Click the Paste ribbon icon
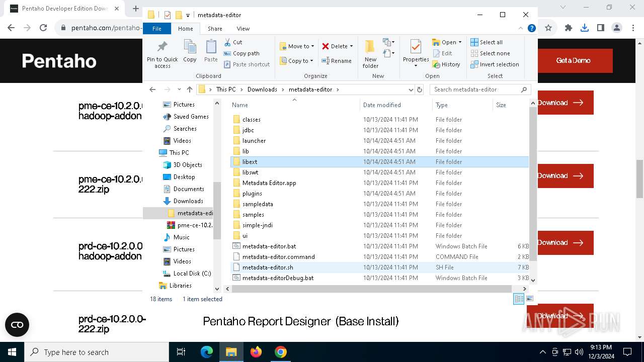Screen dimensions: 644x362 (x=211, y=51)
